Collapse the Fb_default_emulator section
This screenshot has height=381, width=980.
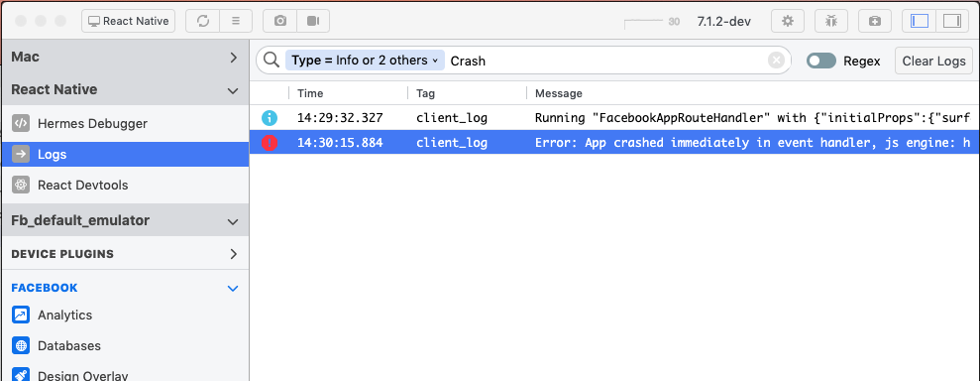pos(125,221)
